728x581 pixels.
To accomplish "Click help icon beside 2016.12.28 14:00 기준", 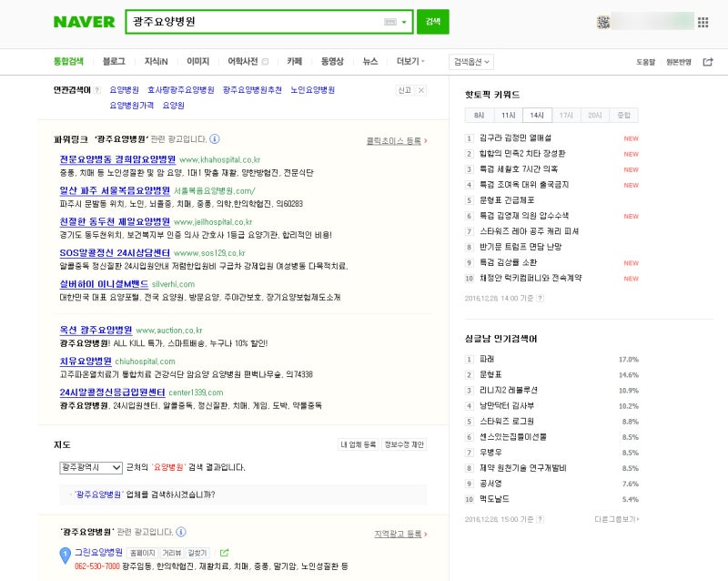I will pos(540,299).
